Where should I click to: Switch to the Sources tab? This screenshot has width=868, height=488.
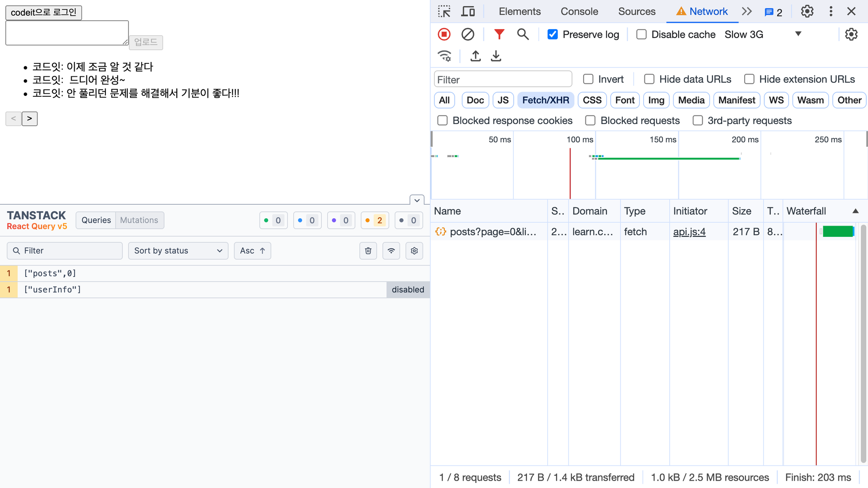coord(637,11)
